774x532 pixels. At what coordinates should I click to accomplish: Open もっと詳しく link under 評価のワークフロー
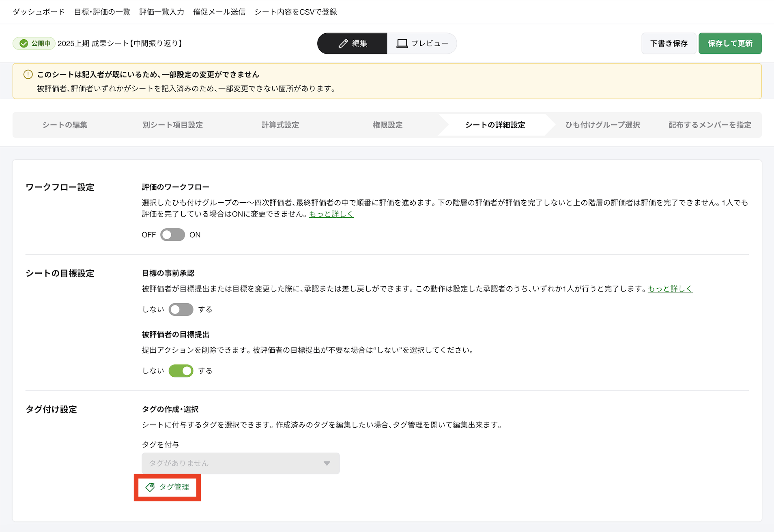(331, 214)
